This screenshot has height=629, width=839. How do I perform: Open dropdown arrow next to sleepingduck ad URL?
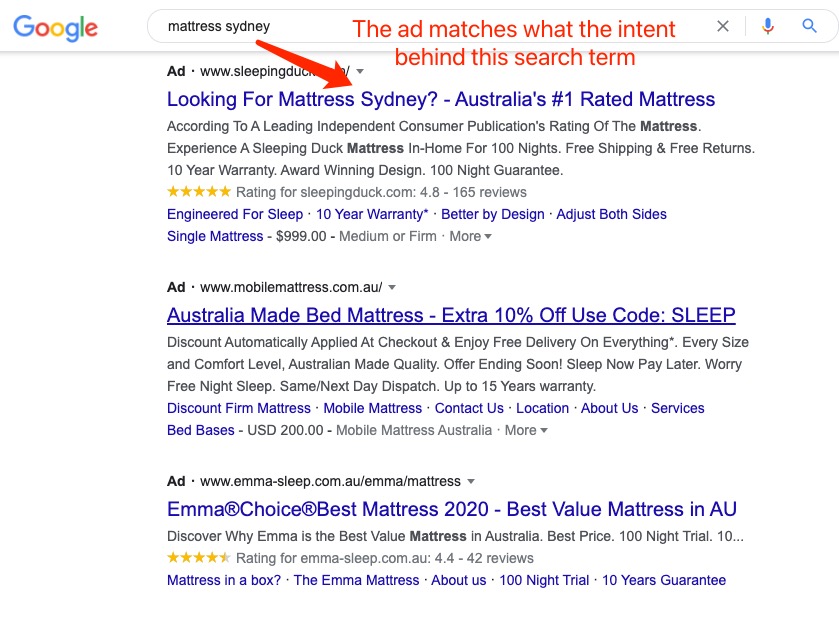(x=360, y=71)
